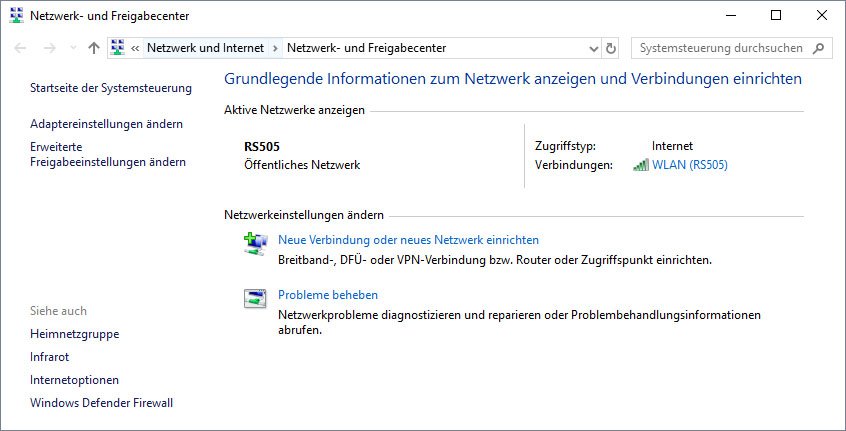Click the troubleshoot problems icon

click(255, 298)
